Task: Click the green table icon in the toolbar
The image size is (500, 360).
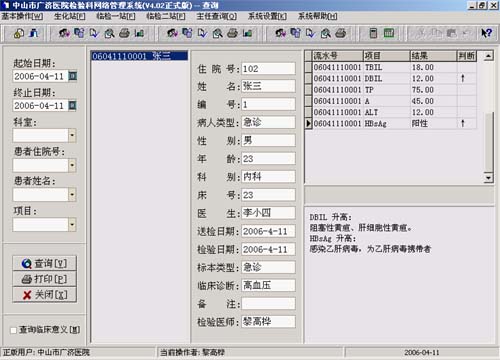Action: pos(389,33)
